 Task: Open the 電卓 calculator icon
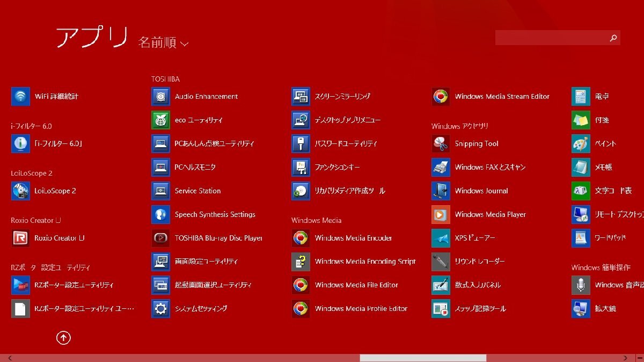click(x=581, y=97)
